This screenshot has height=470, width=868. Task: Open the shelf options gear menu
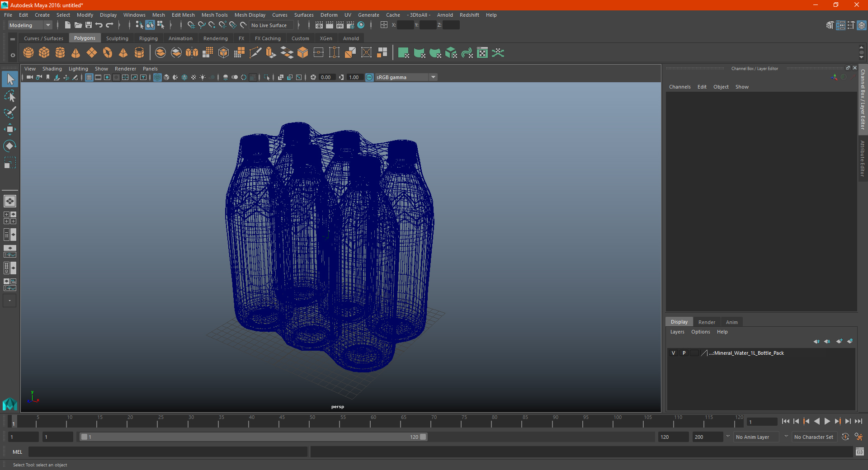(13, 55)
